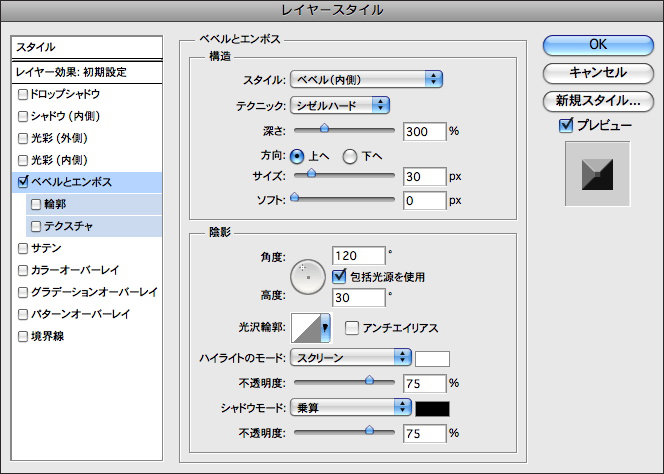Toggle 包括光源を使用 checkbox
Screen dimensions: 664x474
(339, 276)
